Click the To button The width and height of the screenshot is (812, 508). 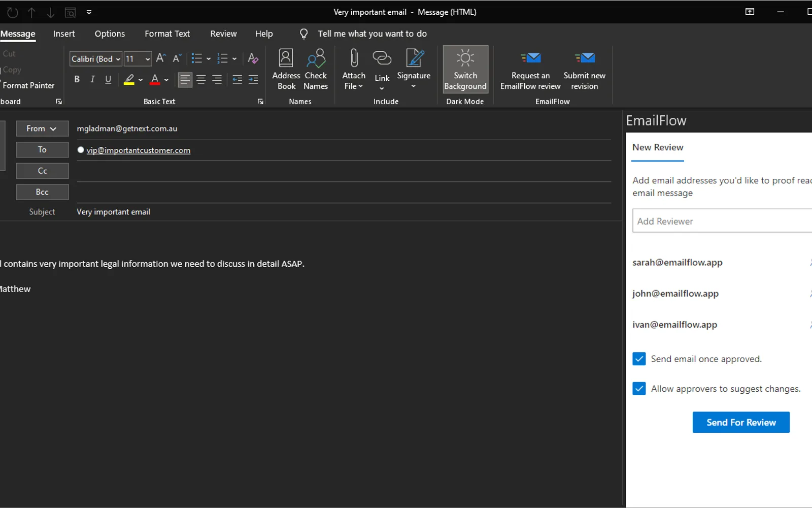click(x=42, y=150)
